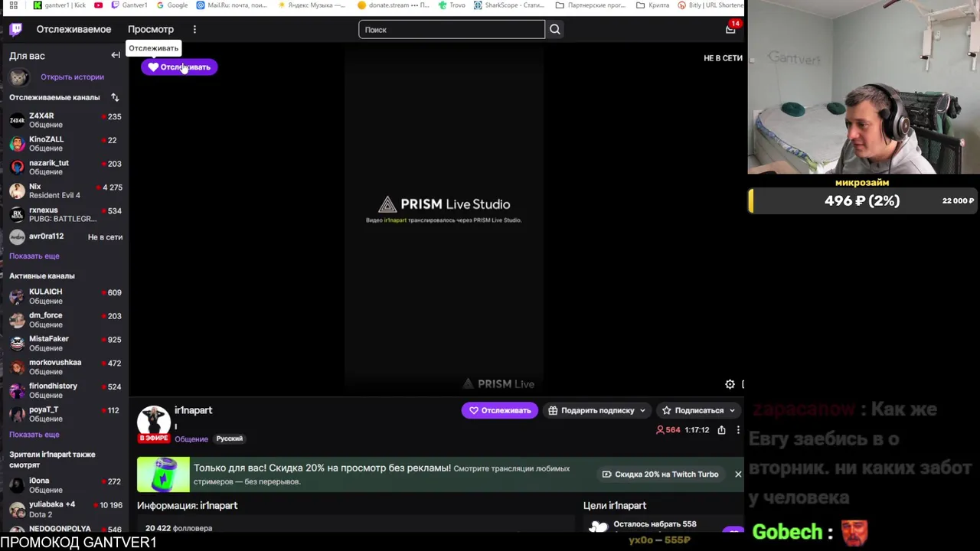Sort followed channels with the arrows icon
The image size is (980, 551).
[115, 97]
